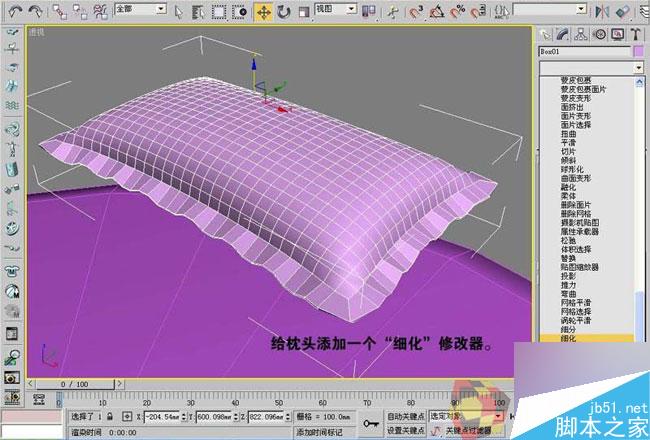The image size is (650, 440).
Task: Click the Box01 object name field
Action: [x=585, y=52]
